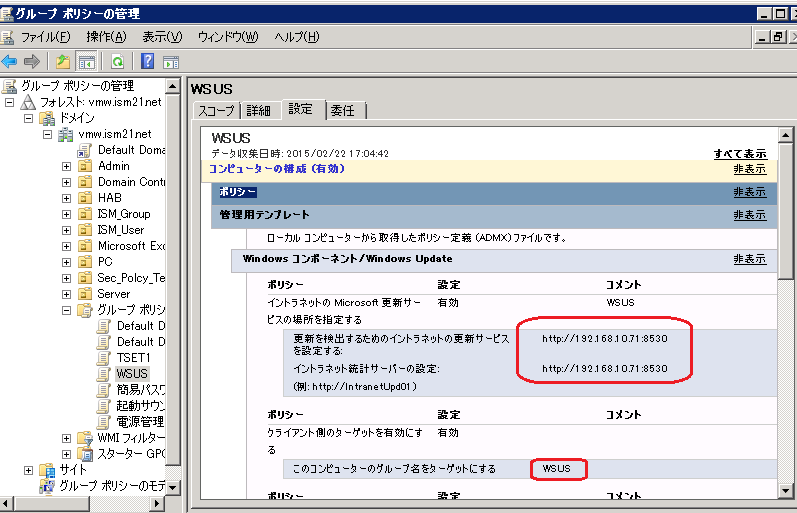The image size is (797, 513).
Task: Switch to the スコープ tab
Action: click(x=216, y=110)
